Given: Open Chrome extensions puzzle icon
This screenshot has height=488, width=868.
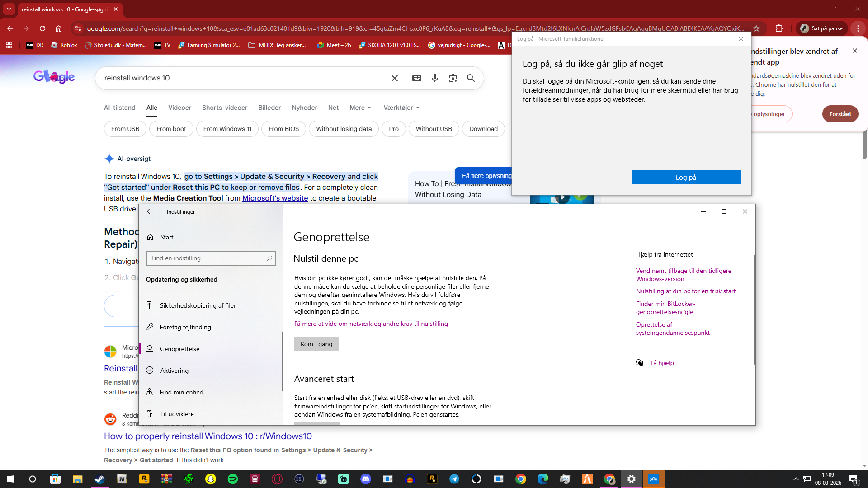Looking at the screenshot, I should [779, 28].
